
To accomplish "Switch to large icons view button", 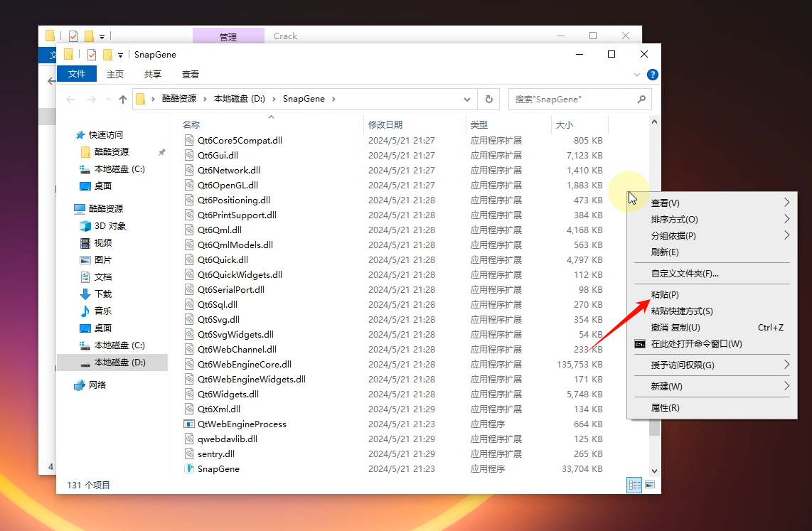I will pos(649,485).
